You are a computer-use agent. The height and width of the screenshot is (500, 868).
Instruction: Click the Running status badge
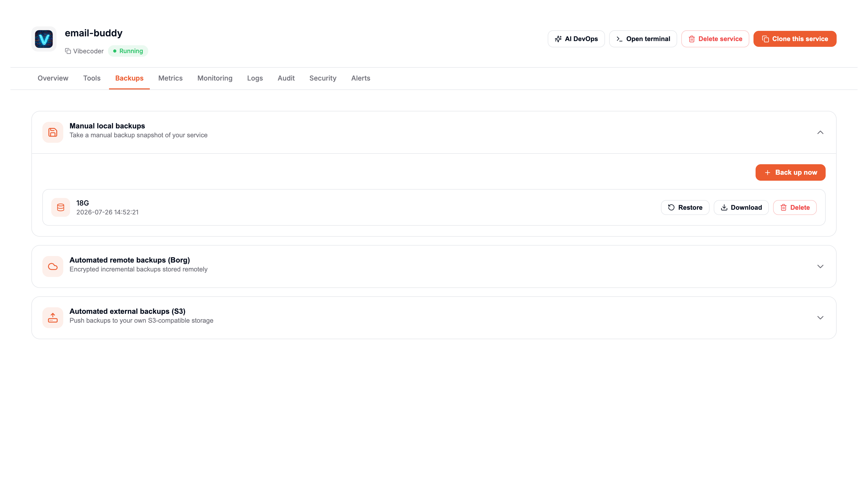[x=128, y=51]
